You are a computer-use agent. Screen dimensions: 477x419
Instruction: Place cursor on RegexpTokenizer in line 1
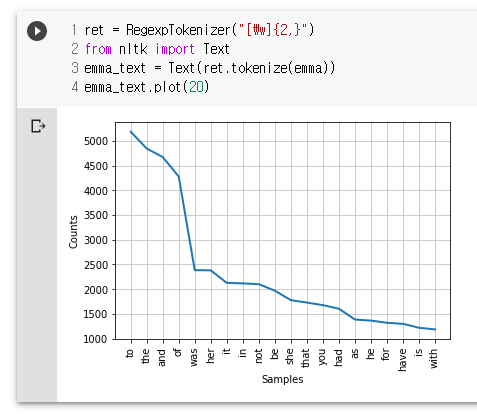coord(178,30)
